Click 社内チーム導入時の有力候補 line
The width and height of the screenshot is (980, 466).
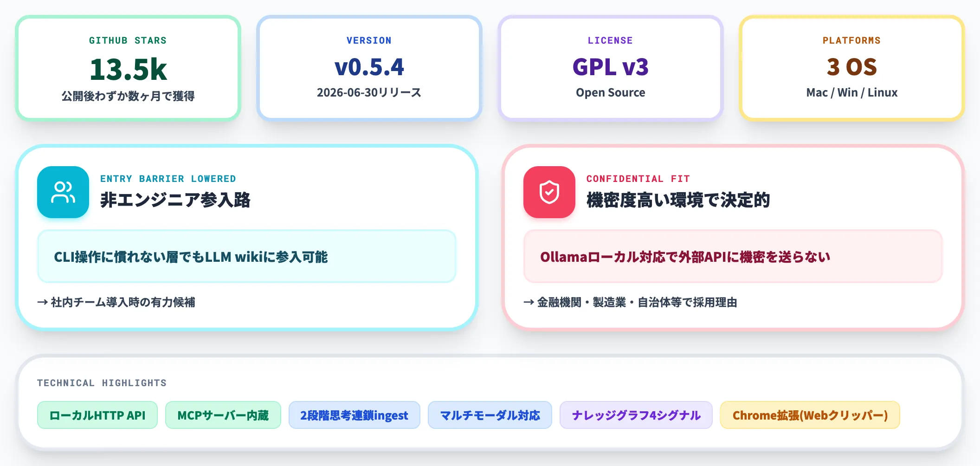click(116, 302)
